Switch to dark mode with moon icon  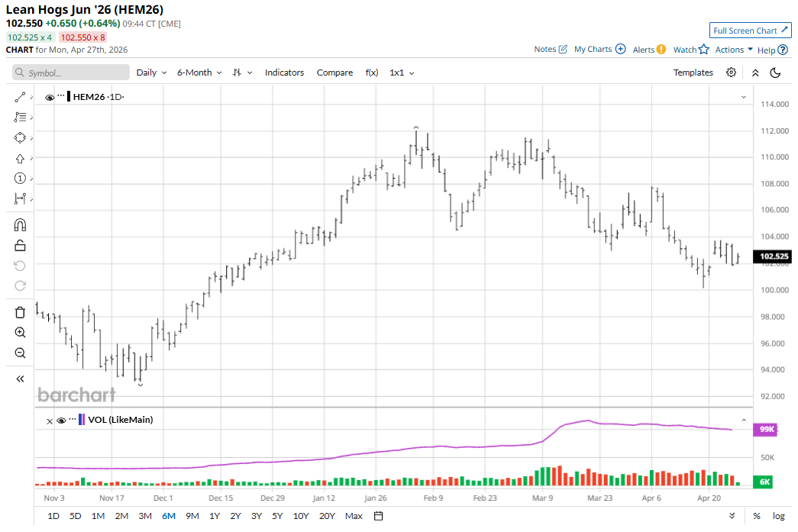pyautogui.click(x=775, y=73)
